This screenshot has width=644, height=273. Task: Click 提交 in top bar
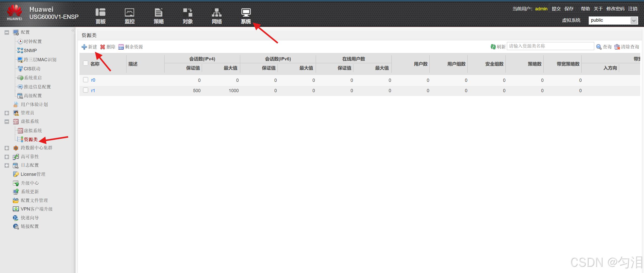click(556, 9)
